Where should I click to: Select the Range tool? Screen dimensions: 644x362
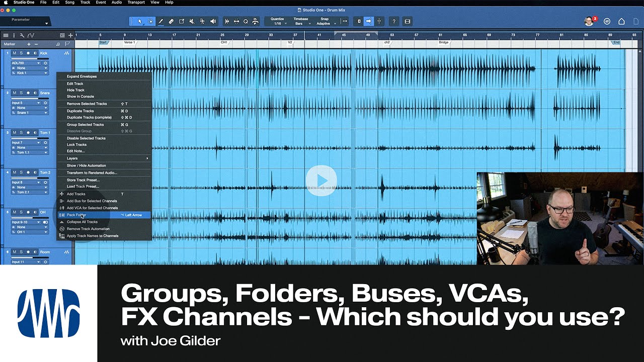click(x=150, y=21)
